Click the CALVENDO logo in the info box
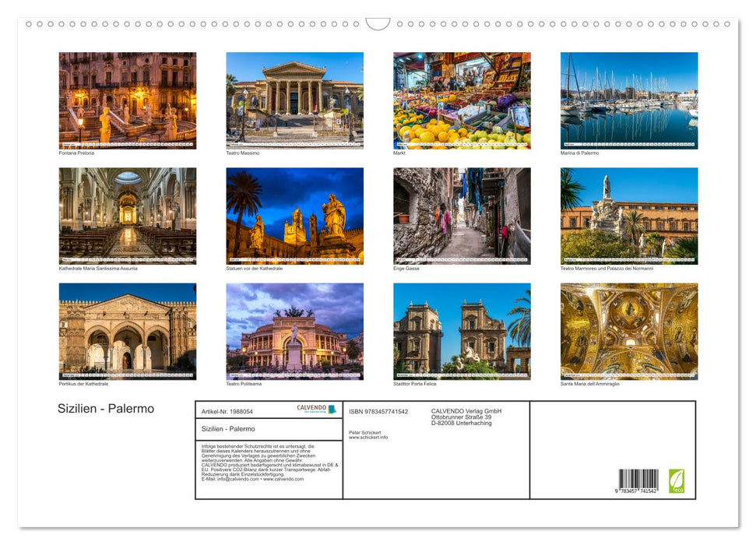The width and height of the screenshot is (756, 545). click(x=316, y=410)
